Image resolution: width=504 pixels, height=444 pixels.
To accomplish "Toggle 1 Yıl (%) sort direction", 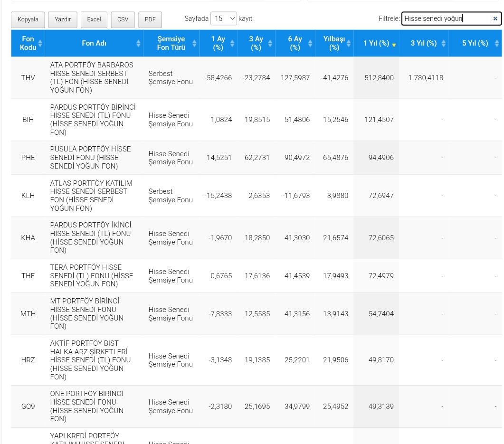I will 376,43.
